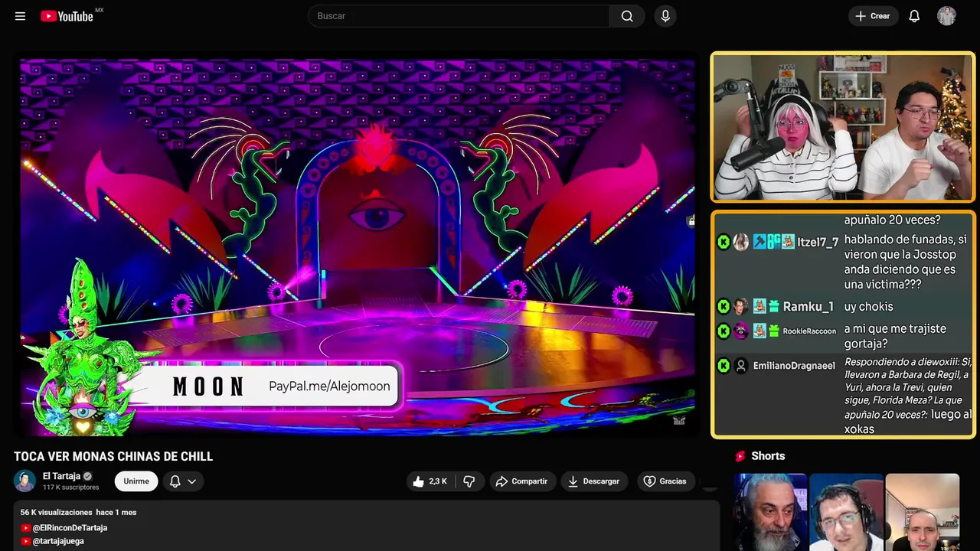
Task: Click the PayPal.me/Alejomoon overlay text
Action: (329, 386)
